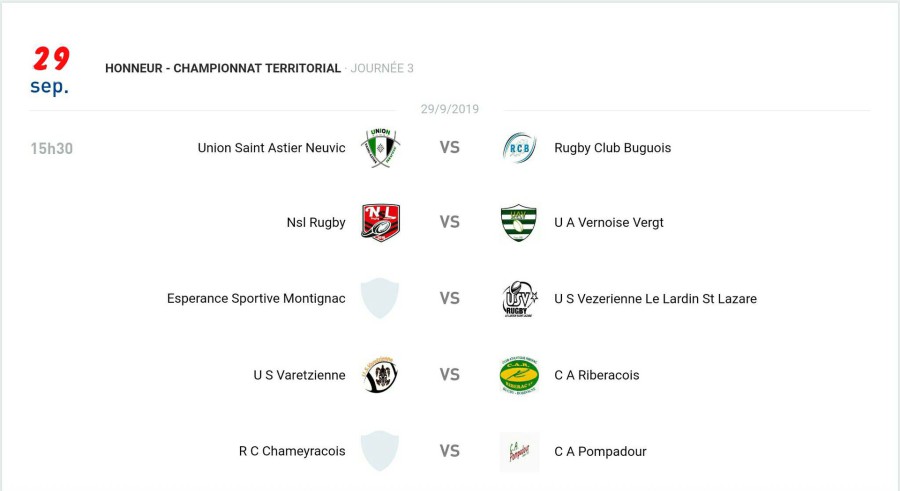900x491 pixels.
Task: Select R C Chameyracois placeholder shield
Action: [x=380, y=451]
